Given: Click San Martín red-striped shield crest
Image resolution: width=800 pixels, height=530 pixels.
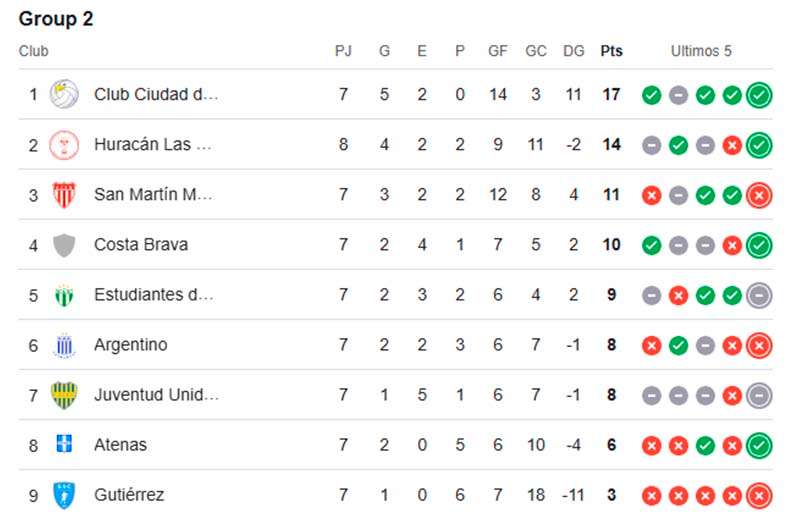Looking at the screenshot, I should pyautogui.click(x=64, y=195).
